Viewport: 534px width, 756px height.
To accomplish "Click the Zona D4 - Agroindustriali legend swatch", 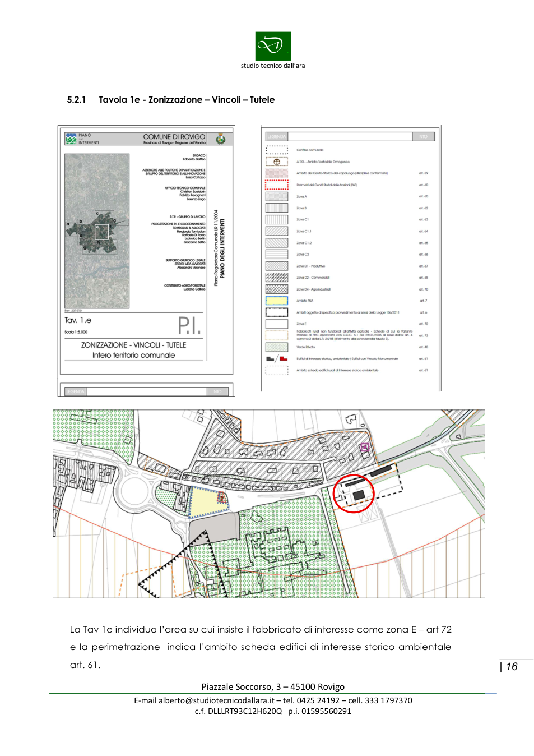I will point(276,289).
